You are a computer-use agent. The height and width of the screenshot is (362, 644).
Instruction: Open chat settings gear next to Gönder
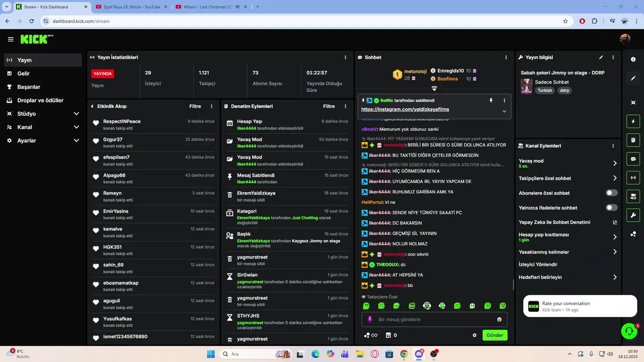click(x=474, y=335)
